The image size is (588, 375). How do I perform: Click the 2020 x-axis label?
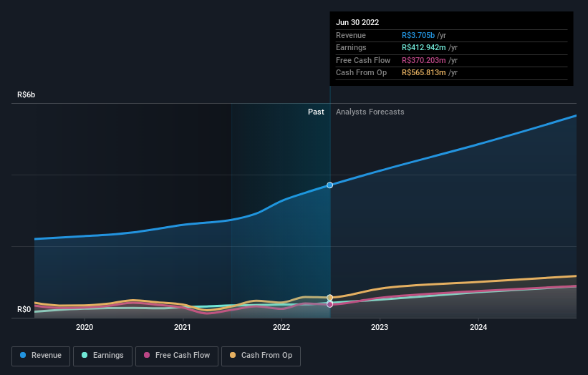85,327
